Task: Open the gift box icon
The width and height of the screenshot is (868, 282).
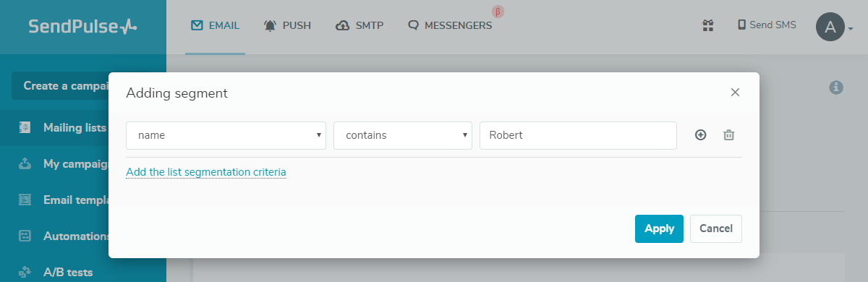Action: pyautogui.click(x=708, y=25)
